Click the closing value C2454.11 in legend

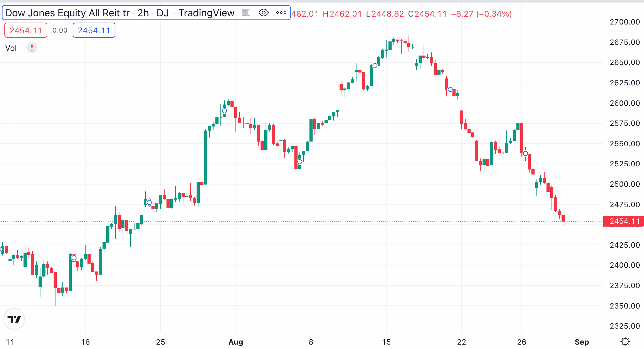point(427,14)
